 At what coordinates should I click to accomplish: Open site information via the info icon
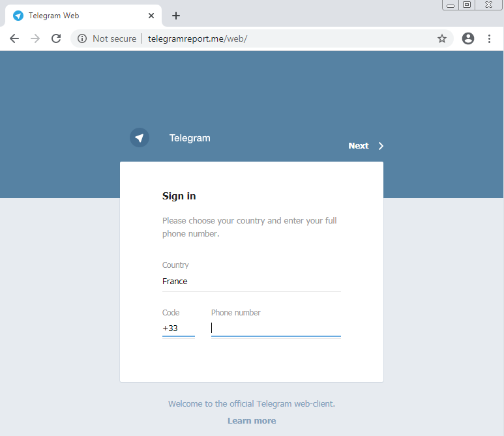(x=82, y=38)
